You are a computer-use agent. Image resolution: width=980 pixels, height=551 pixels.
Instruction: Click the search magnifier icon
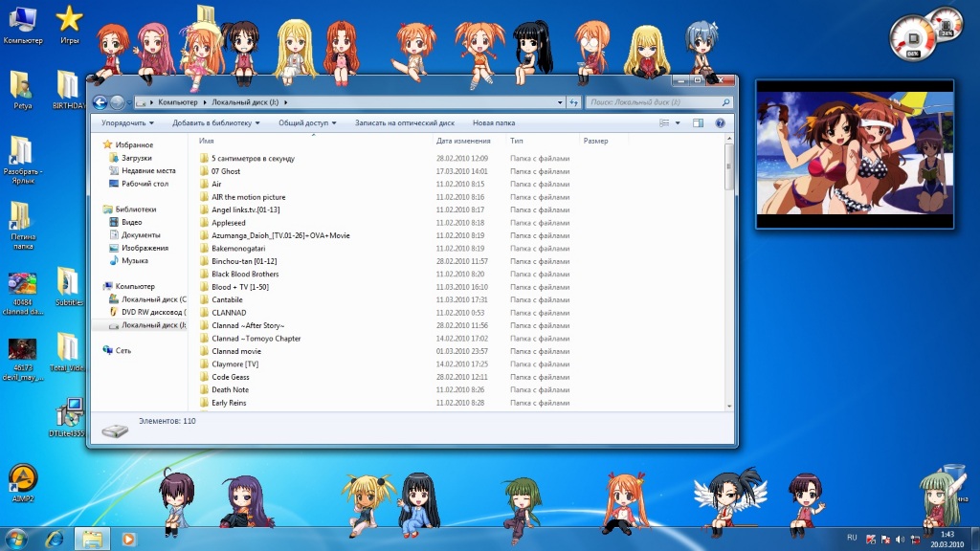coord(725,101)
